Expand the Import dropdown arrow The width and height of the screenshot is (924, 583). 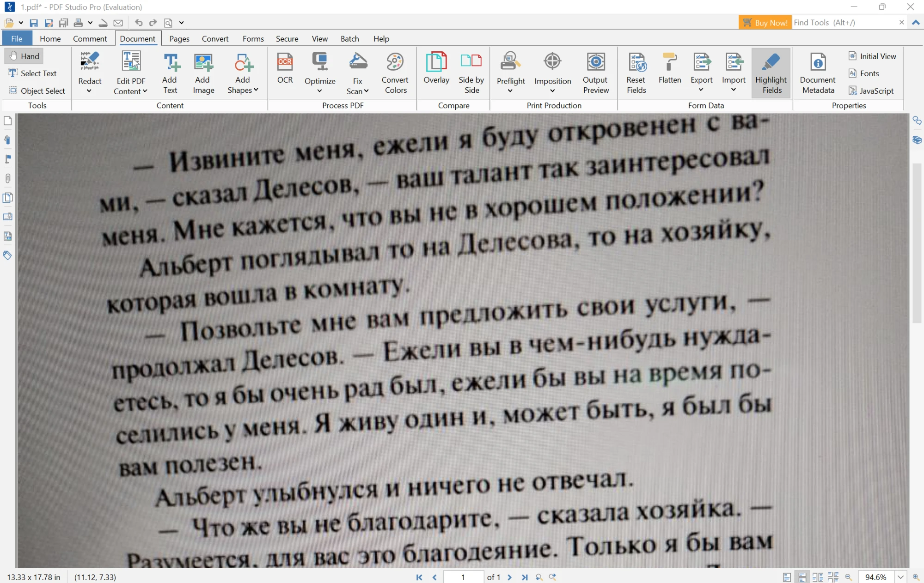coord(734,90)
